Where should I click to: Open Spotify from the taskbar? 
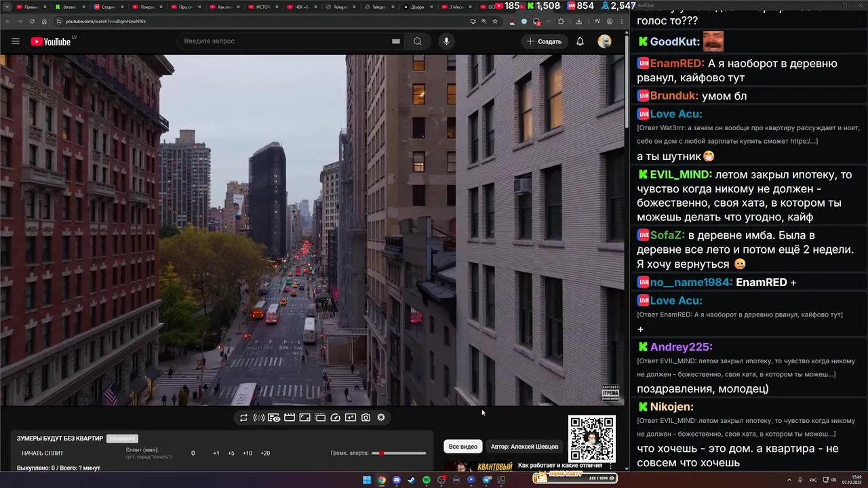click(x=427, y=480)
